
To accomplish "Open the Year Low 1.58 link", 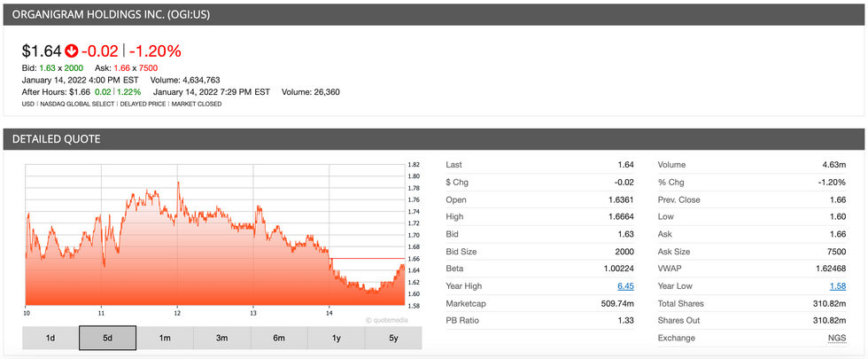I will coord(837,286).
